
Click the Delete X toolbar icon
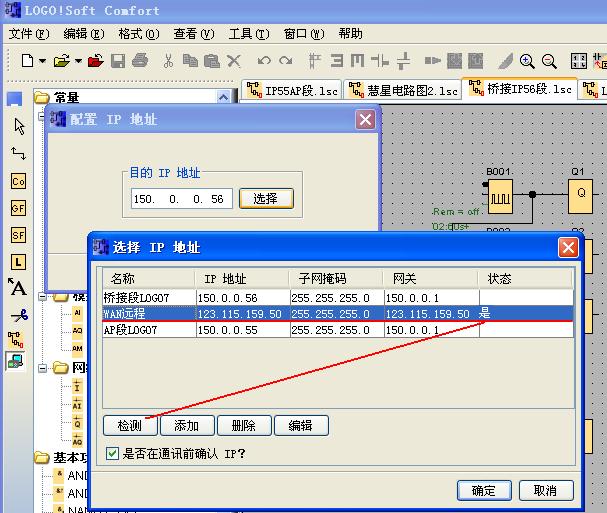click(x=234, y=61)
